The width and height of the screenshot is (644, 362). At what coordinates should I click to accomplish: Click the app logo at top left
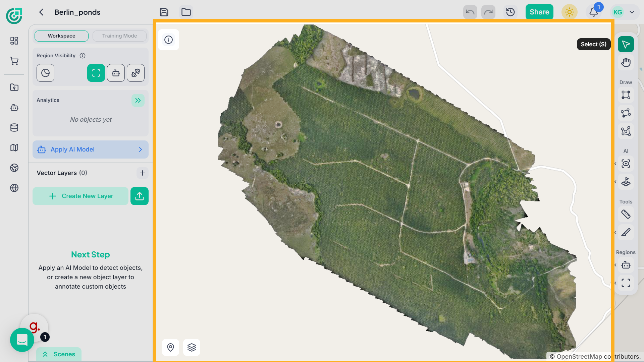click(x=14, y=16)
